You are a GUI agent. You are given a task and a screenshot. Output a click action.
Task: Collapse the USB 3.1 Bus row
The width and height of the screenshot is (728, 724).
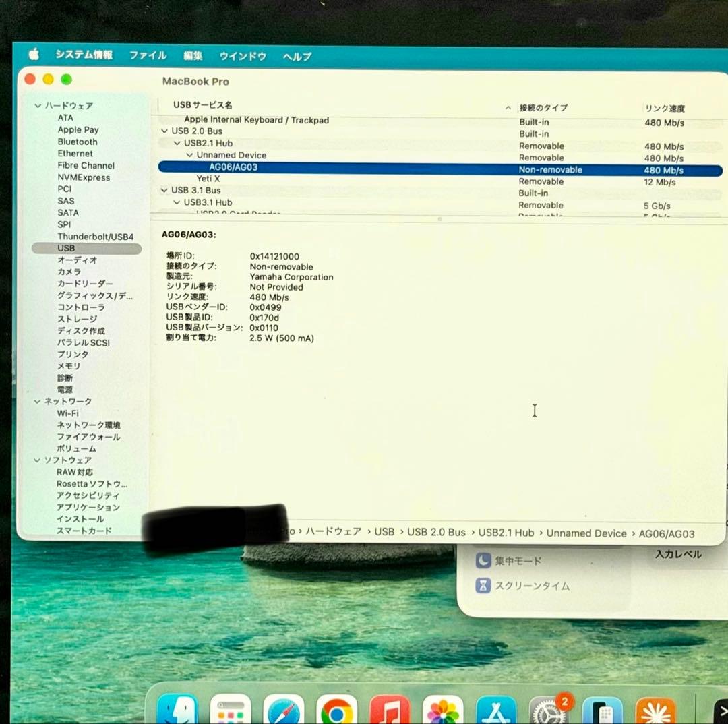click(164, 190)
